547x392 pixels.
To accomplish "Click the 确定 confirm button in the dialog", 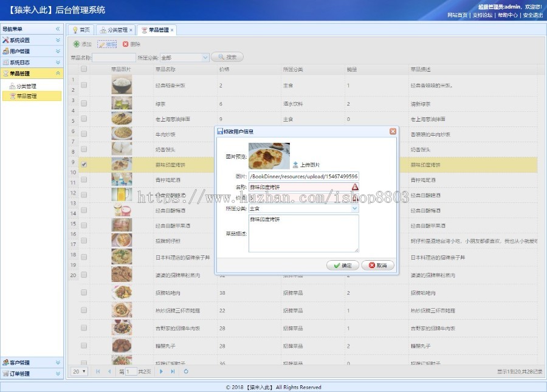I will [x=342, y=265].
